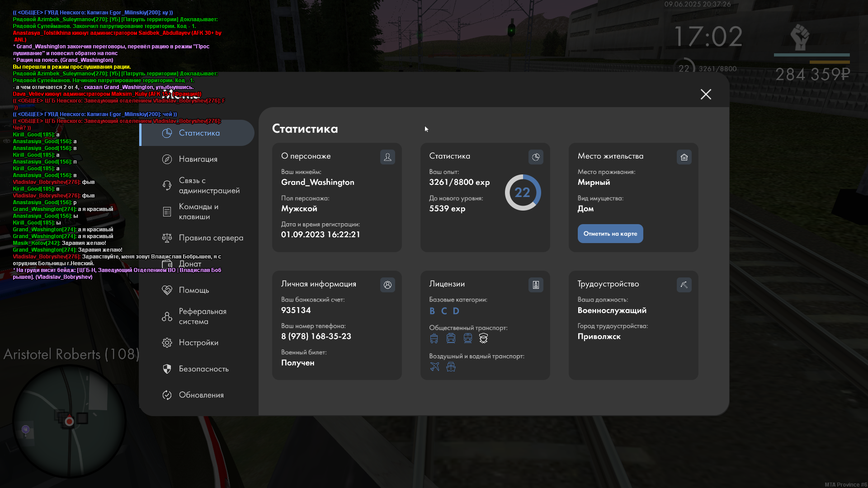The width and height of the screenshot is (868, 488).
Task: Click the 5539 exp remaining value
Action: (447, 208)
